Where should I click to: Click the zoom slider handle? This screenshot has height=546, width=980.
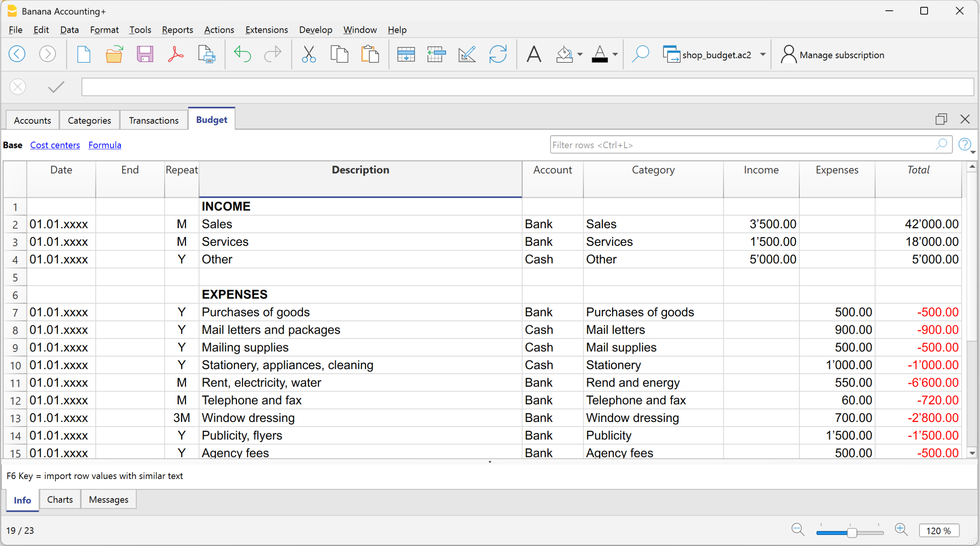[852, 533]
